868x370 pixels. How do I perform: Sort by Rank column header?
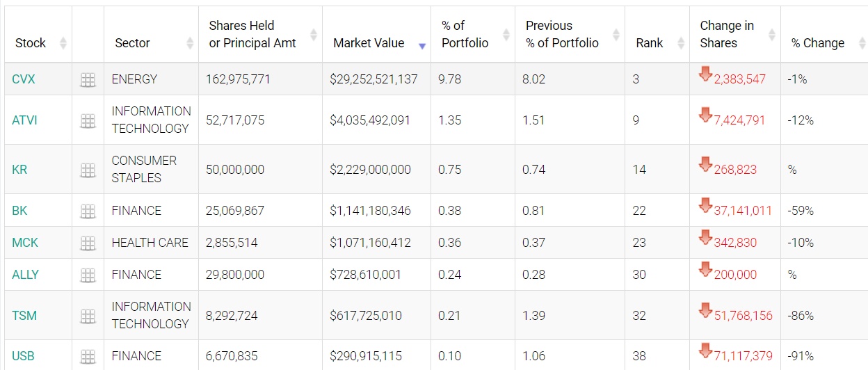tap(650, 43)
